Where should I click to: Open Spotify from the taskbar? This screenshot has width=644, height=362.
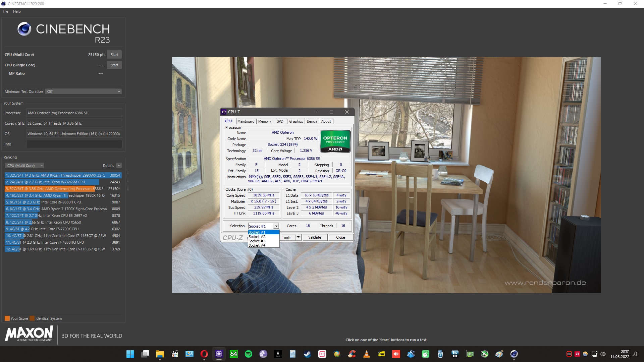tap(249, 354)
